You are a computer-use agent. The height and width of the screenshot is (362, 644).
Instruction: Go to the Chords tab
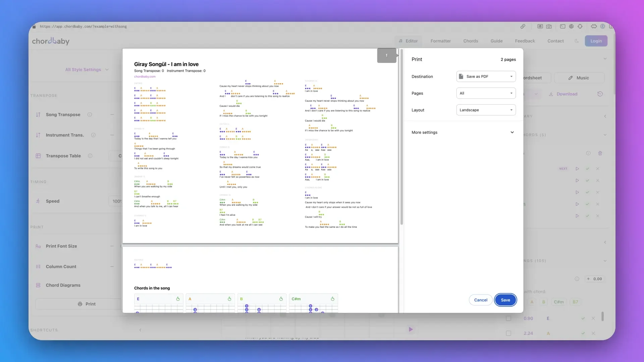471,41
